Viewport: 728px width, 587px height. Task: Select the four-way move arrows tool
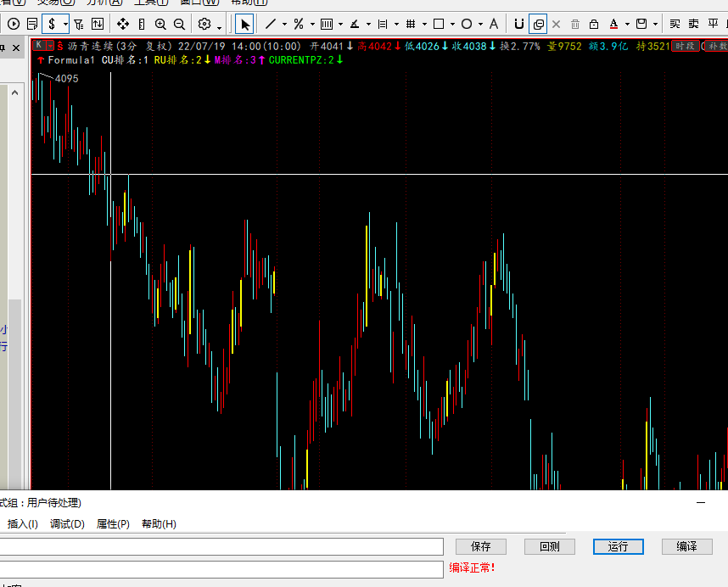[x=123, y=24]
